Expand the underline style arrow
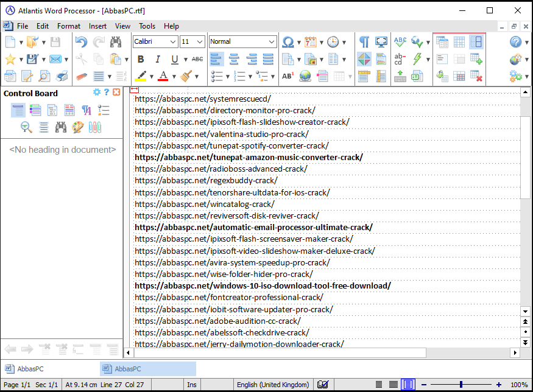533x392 pixels. (186, 60)
